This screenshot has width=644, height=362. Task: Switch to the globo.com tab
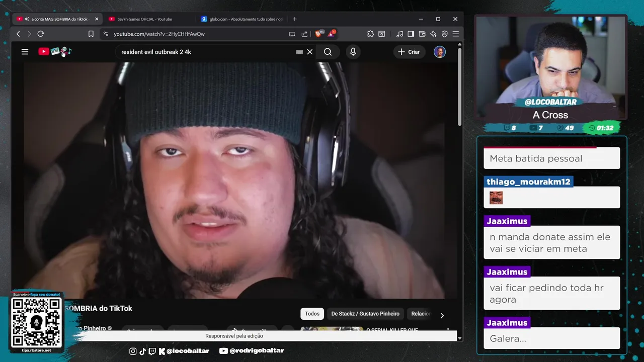(242, 19)
